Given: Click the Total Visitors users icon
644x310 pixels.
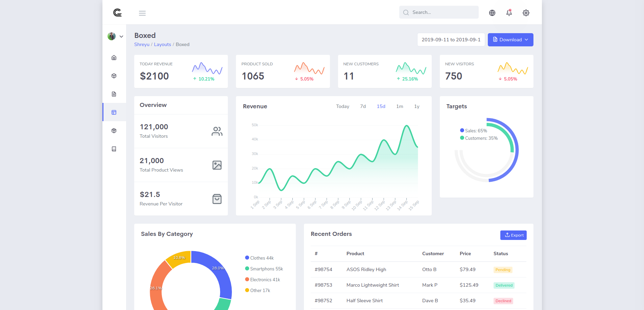Looking at the screenshot, I should pyautogui.click(x=217, y=131).
